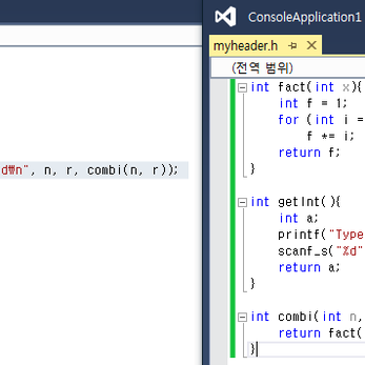Click the green change-tracking margin bar
The image size is (365, 365).
click(x=232, y=218)
